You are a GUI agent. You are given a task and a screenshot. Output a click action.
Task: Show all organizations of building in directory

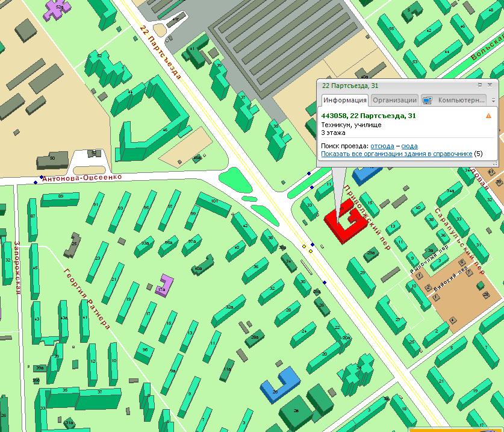tap(396, 154)
